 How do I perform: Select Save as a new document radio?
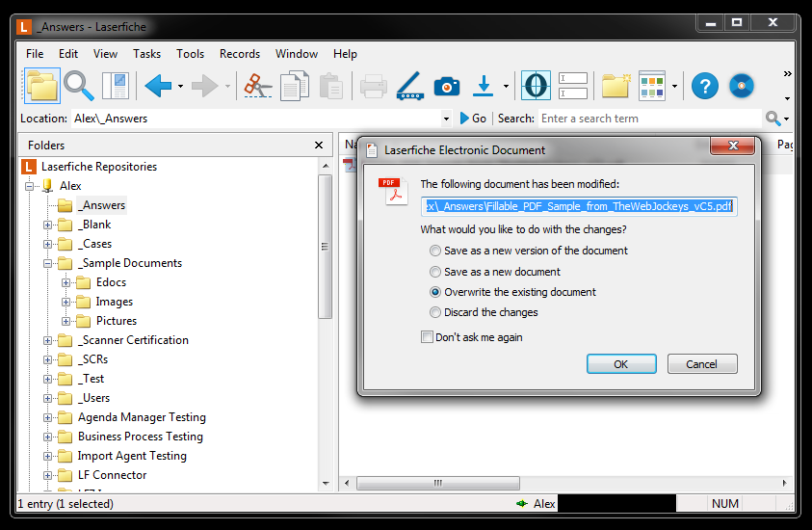point(435,272)
